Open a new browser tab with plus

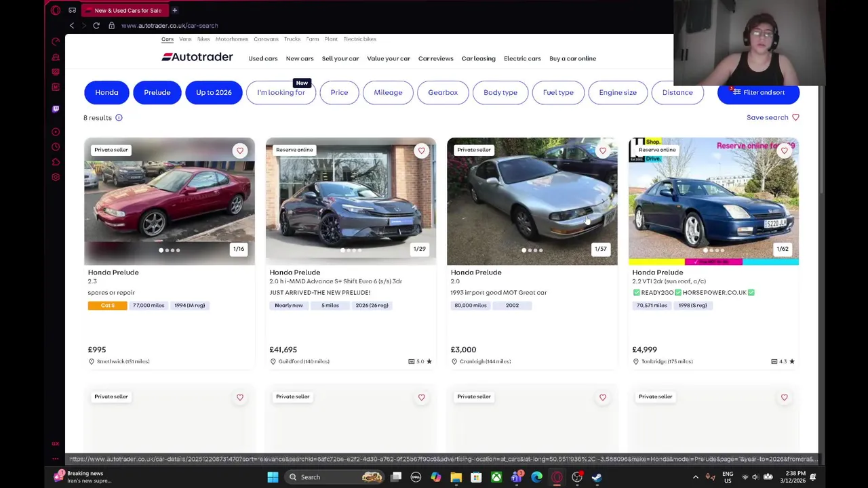tap(174, 10)
